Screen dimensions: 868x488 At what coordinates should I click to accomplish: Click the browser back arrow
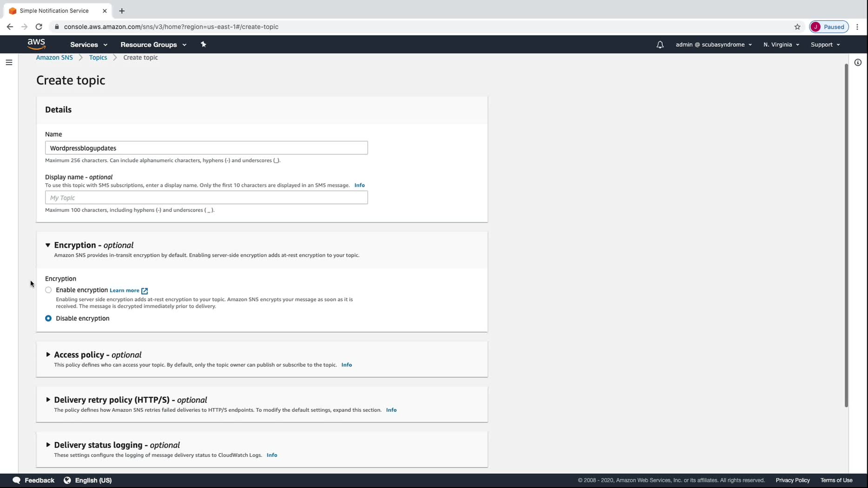point(10,27)
